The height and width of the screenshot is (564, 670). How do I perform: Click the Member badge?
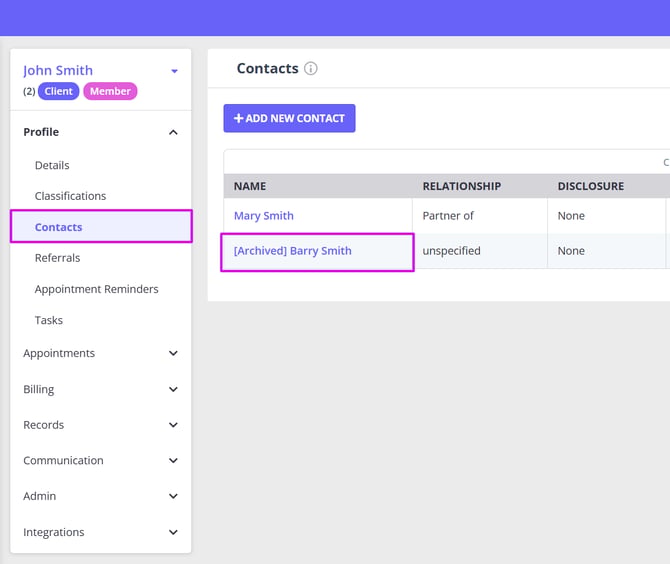click(x=110, y=91)
